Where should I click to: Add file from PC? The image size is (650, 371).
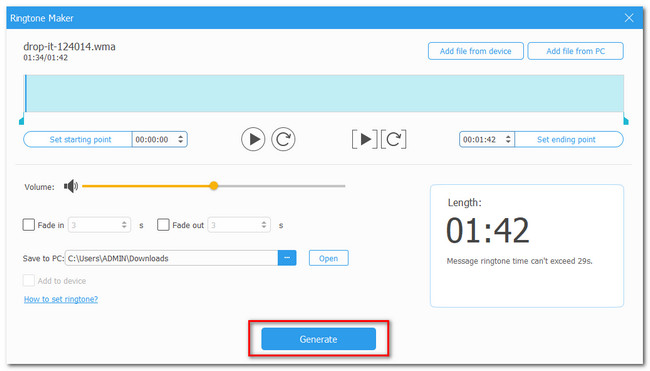[x=575, y=51]
